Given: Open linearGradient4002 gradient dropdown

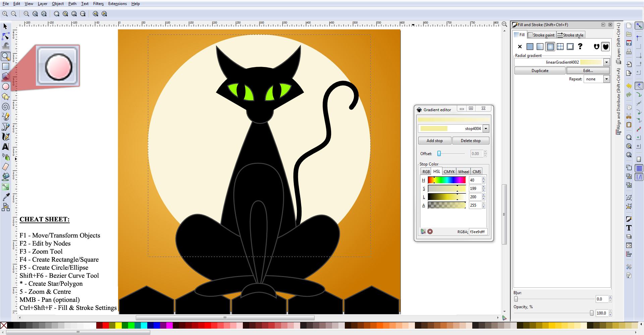Looking at the screenshot, I should (606, 62).
